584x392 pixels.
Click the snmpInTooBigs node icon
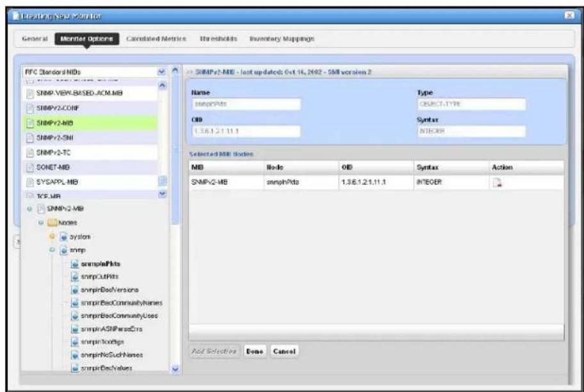point(75,342)
